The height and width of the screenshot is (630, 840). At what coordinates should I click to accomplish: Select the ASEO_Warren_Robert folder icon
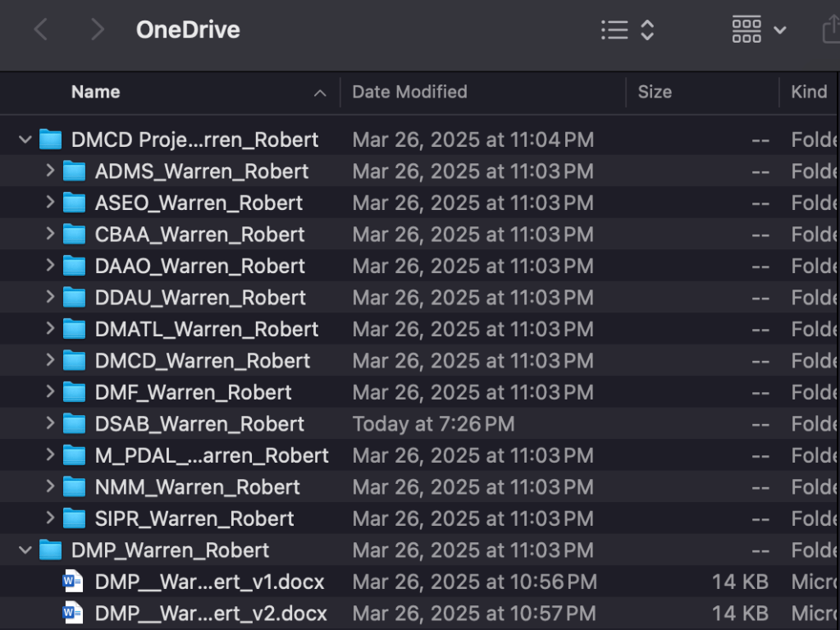coord(75,203)
